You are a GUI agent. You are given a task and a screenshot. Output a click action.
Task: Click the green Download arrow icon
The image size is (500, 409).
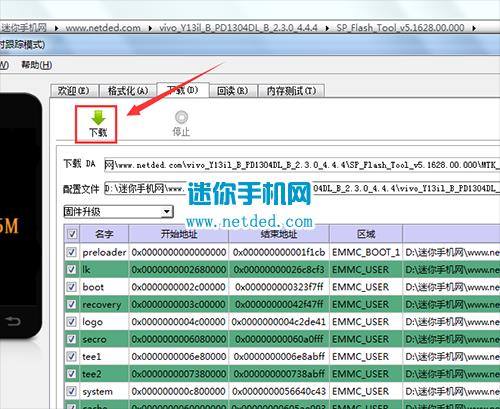point(98,118)
